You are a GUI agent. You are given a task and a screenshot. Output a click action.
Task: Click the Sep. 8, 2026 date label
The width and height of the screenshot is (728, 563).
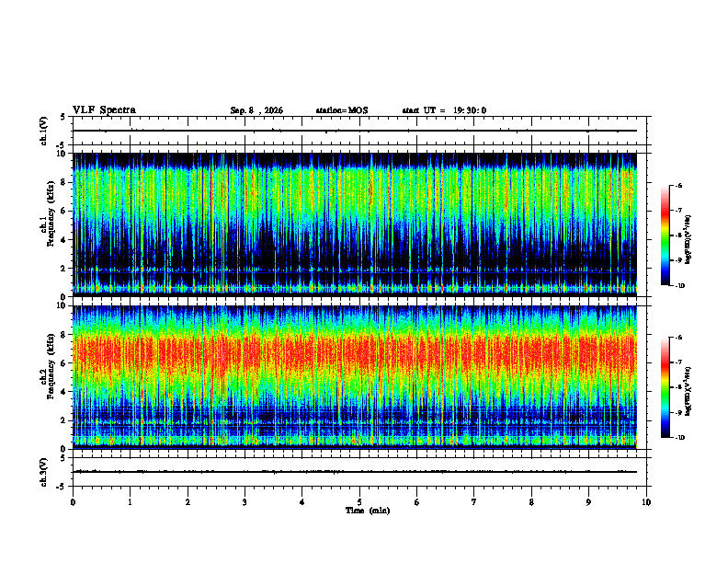[x=256, y=110]
